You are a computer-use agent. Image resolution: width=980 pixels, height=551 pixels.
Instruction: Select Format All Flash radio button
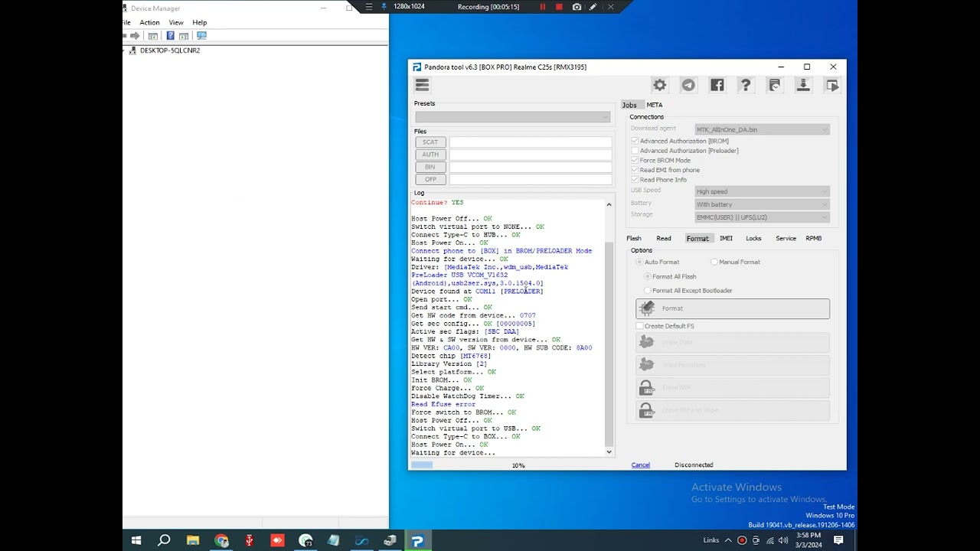pyautogui.click(x=648, y=276)
